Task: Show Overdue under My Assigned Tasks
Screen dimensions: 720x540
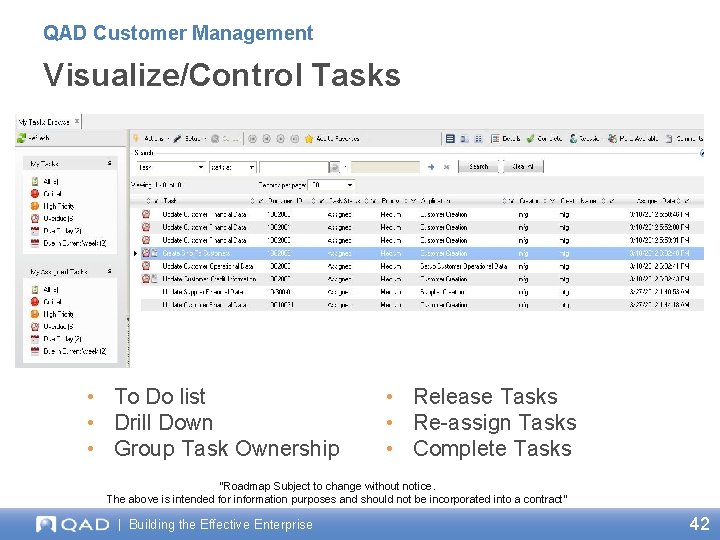Action: pos(52,326)
